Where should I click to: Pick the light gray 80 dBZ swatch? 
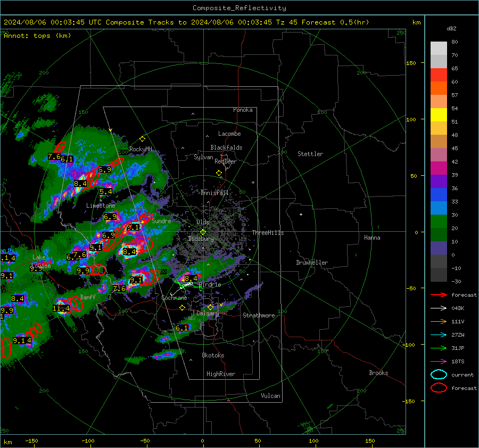pyautogui.click(x=439, y=48)
